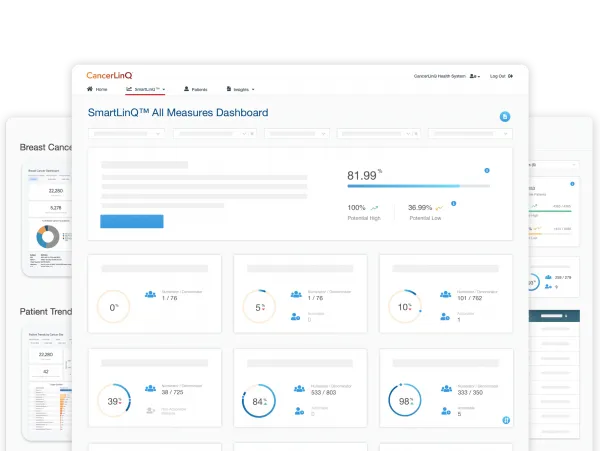Click the 101 / 782 value
Image resolution: width=600 pixels, height=451 pixels.
pos(470,298)
